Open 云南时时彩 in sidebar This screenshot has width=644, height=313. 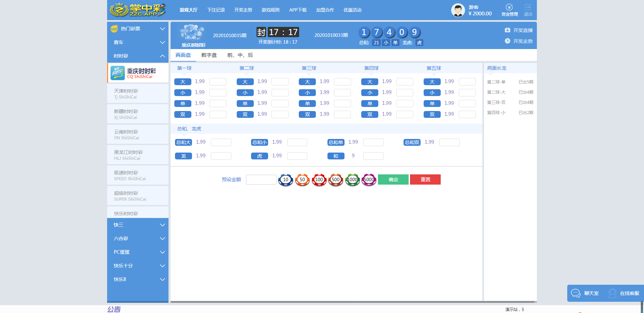click(x=138, y=135)
